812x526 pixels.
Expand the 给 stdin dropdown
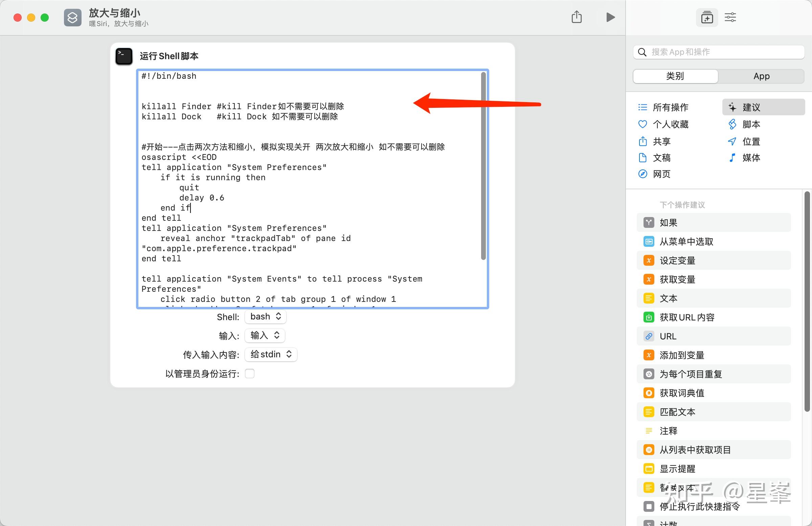tap(271, 355)
